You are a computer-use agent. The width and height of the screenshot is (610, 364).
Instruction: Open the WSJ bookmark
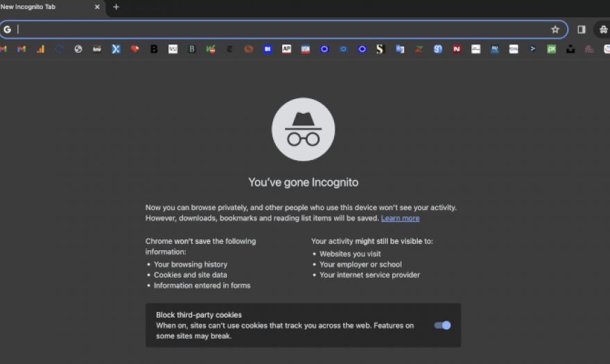(173, 49)
